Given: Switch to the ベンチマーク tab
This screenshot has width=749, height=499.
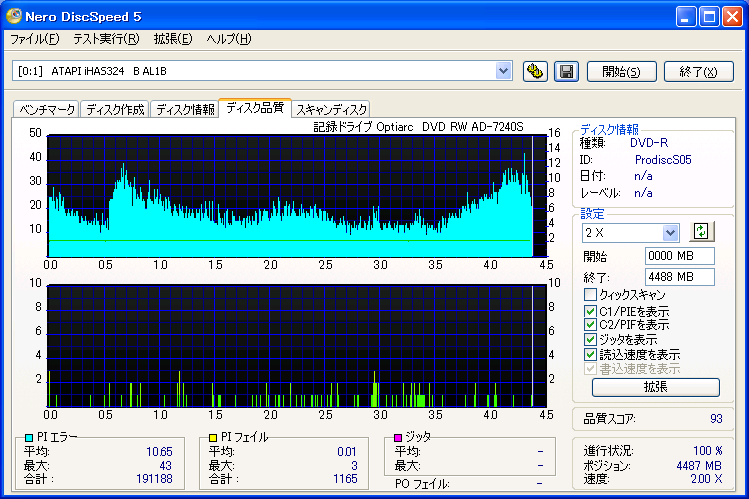Looking at the screenshot, I should 46,109.
